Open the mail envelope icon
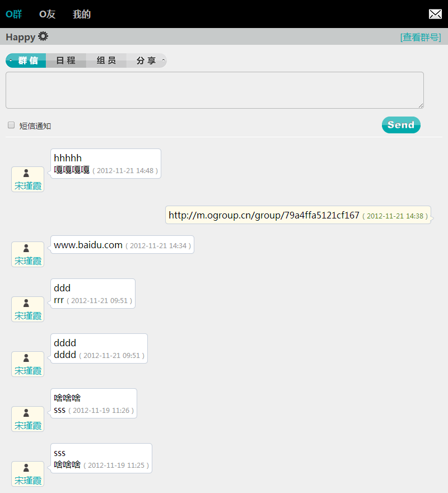448x493 pixels. pyautogui.click(x=435, y=14)
